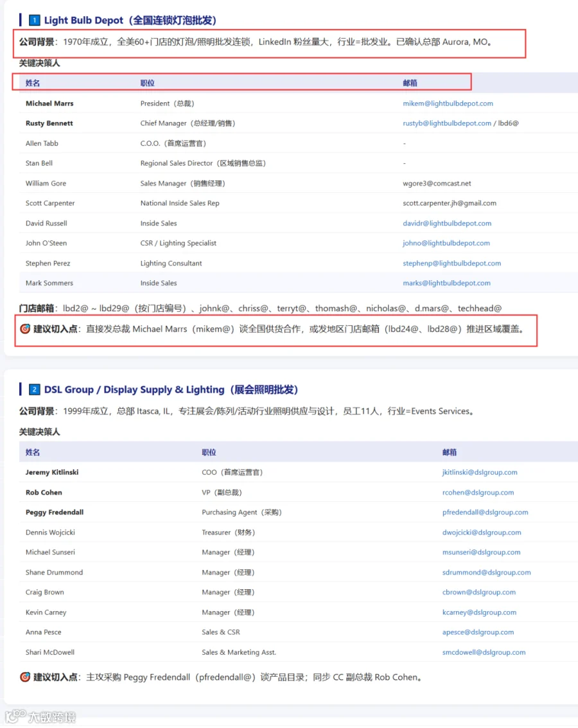Select the name John O'Steen
The height and width of the screenshot is (728, 578).
(x=46, y=244)
